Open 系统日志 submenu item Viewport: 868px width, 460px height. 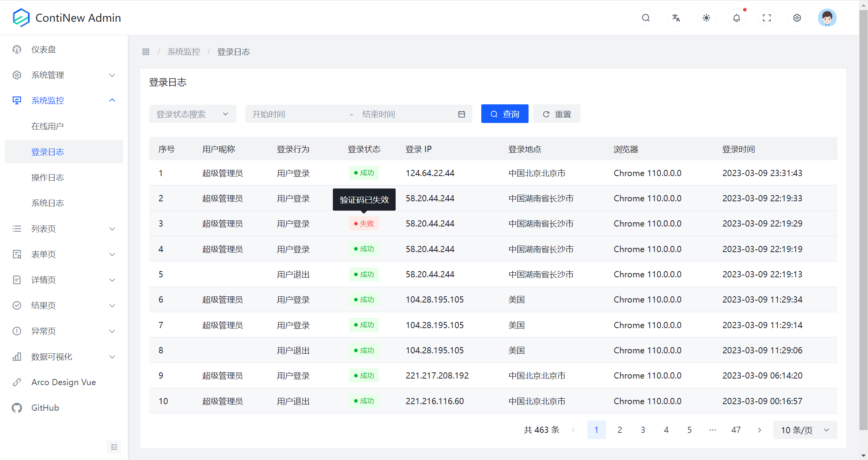click(x=64, y=203)
